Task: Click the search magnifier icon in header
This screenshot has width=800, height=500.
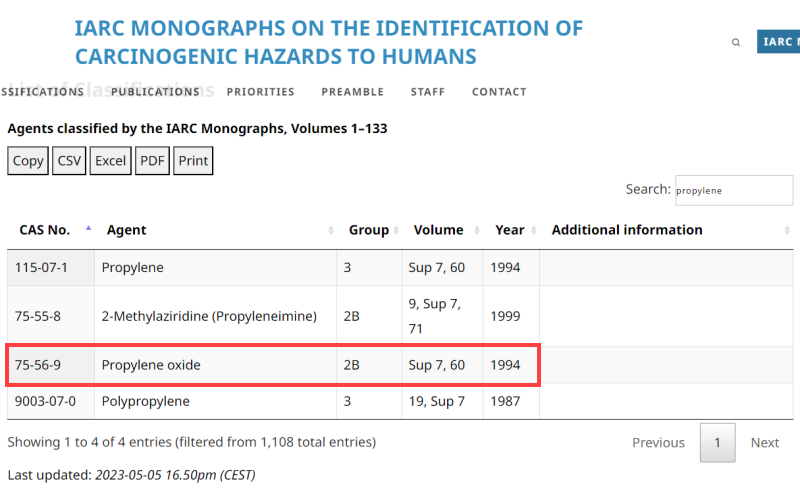Action: pyautogui.click(x=736, y=43)
